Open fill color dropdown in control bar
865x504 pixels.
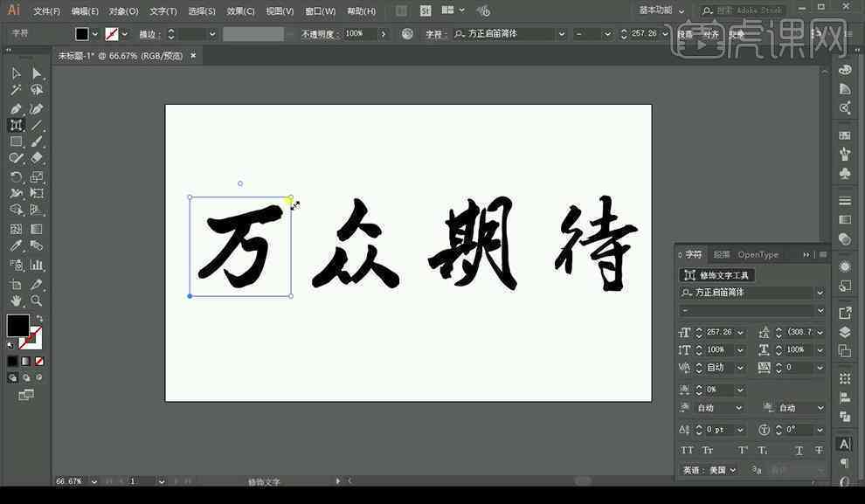(95, 34)
